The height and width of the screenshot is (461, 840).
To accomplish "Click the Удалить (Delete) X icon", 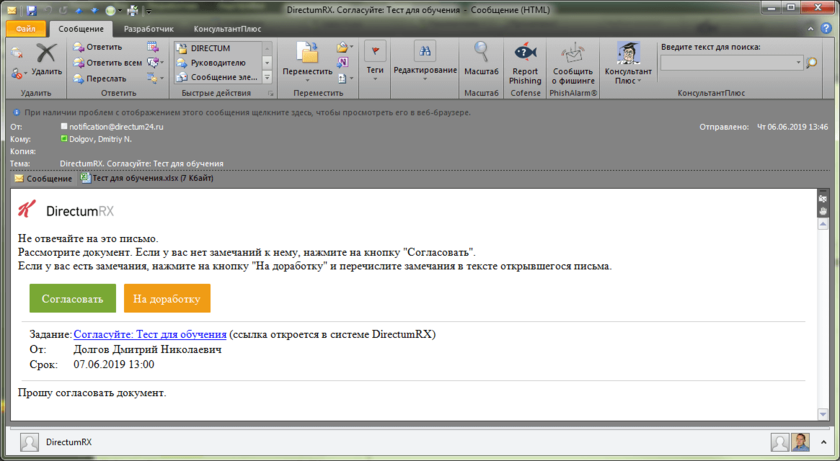I will pyautogui.click(x=46, y=55).
